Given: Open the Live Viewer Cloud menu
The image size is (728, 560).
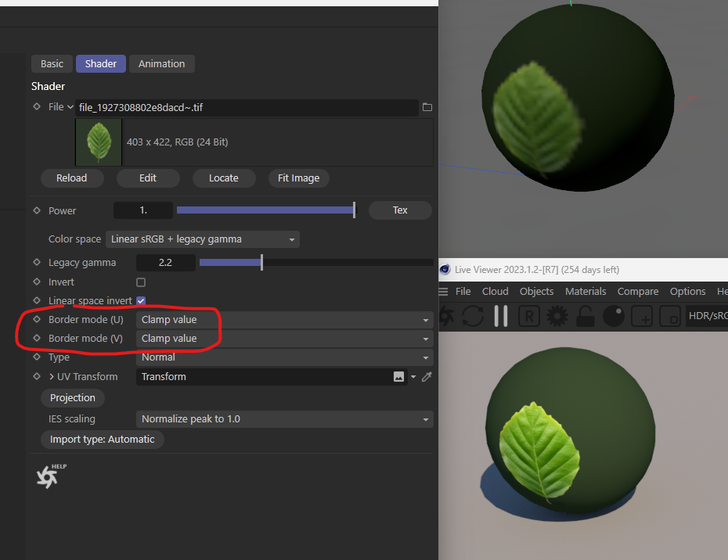Looking at the screenshot, I should [495, 292].
